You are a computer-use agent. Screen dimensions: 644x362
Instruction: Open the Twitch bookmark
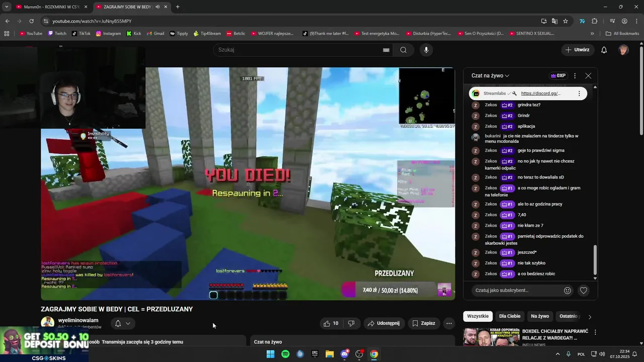[57, 34]
